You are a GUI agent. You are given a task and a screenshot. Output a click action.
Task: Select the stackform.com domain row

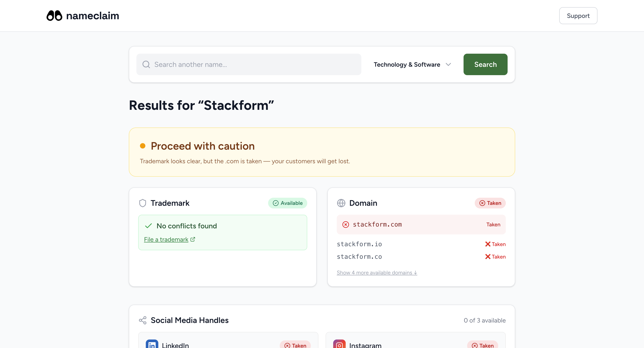(x=421, y=225)
